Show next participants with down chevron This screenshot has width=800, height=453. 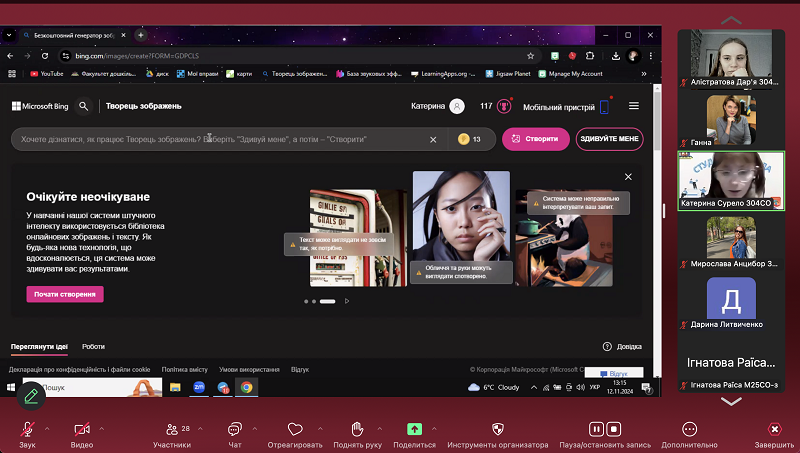(731, 401)
